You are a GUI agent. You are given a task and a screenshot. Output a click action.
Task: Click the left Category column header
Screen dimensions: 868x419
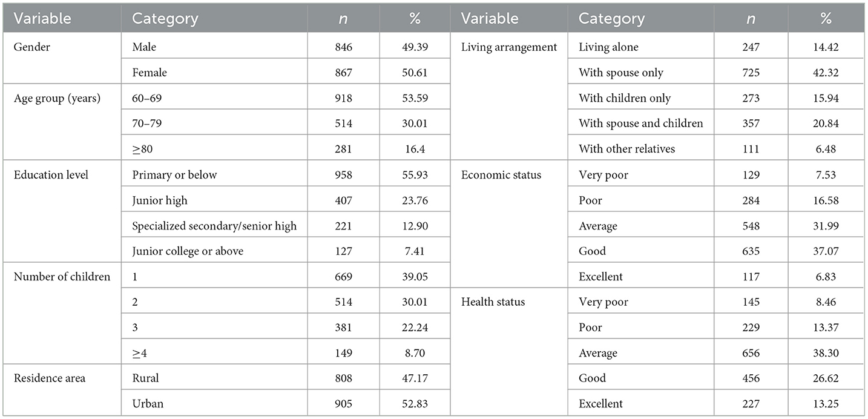165,18
